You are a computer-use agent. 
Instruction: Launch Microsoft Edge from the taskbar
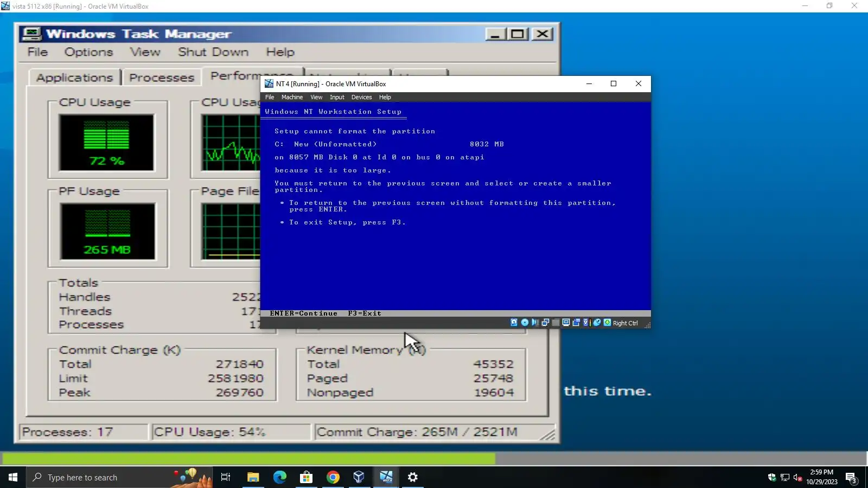279,477
